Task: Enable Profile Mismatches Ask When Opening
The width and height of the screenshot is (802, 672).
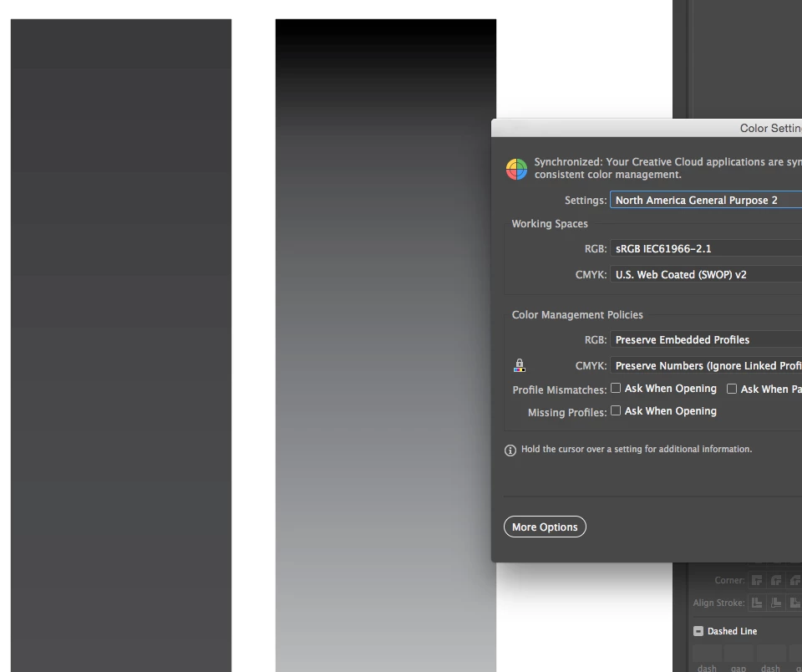Action: tap(616, 388)
